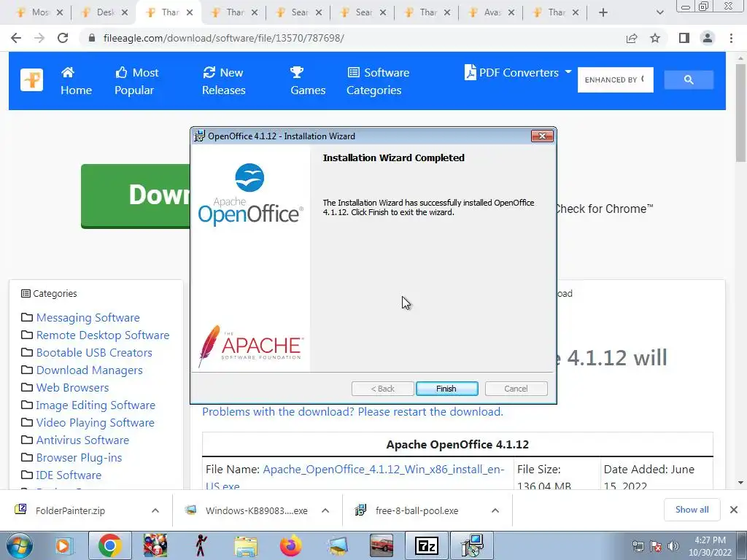Click the green Download button

pyautogui.click(x=136, y=195)
